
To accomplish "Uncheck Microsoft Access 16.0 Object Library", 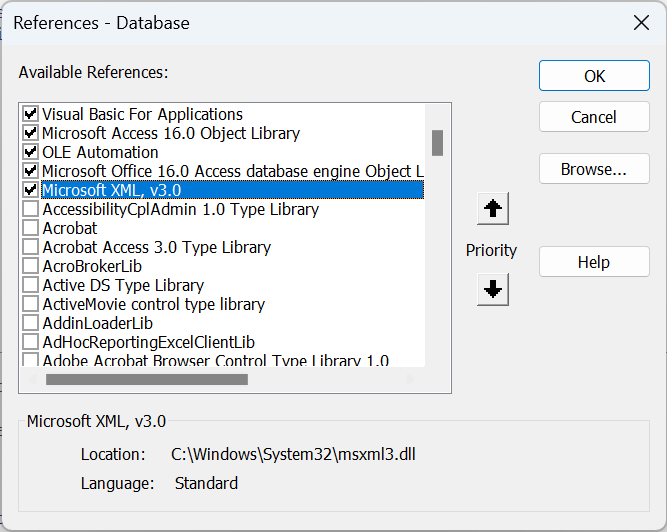I will (31, 133).
